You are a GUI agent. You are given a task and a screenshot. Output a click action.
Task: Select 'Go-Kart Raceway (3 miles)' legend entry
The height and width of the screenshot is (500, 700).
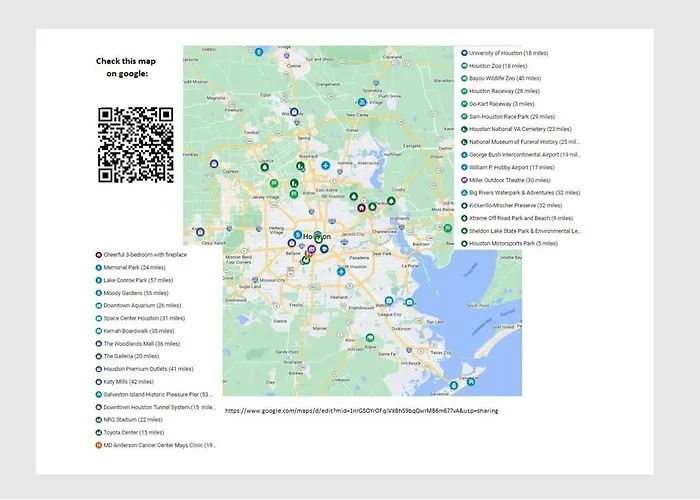[502, 104]
